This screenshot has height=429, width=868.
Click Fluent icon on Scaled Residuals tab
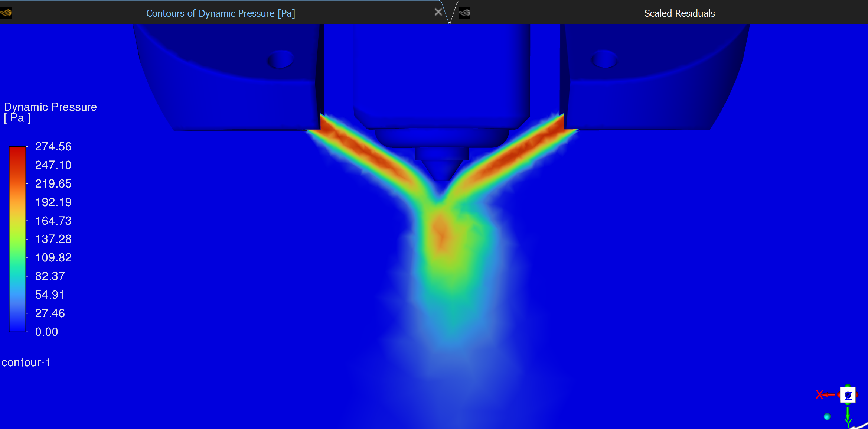tap(464, 13)
